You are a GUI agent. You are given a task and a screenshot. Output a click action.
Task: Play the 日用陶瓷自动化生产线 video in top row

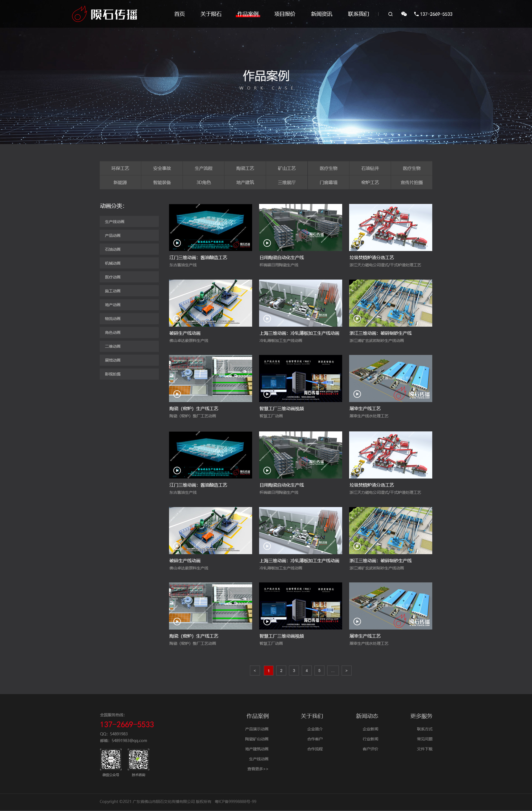click(x=267, y=243)
